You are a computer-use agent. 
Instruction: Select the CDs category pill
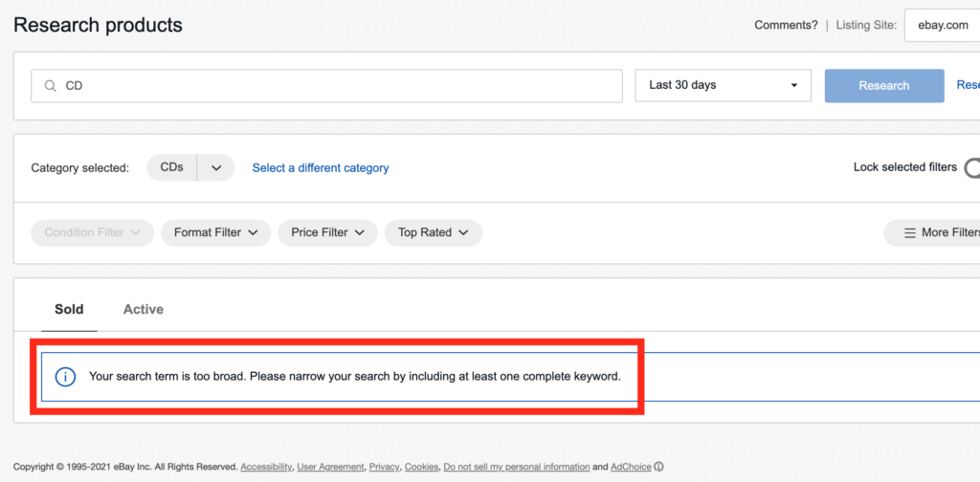point(172,167)
